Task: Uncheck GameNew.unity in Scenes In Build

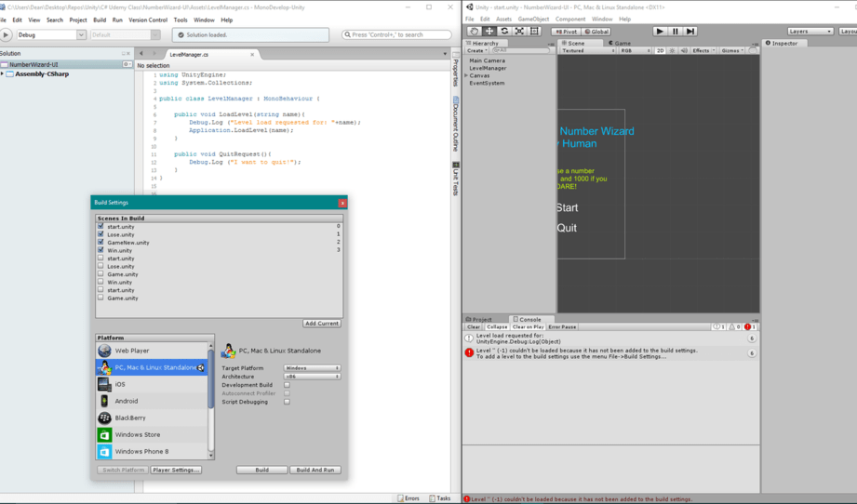Action: coord(100,242)
